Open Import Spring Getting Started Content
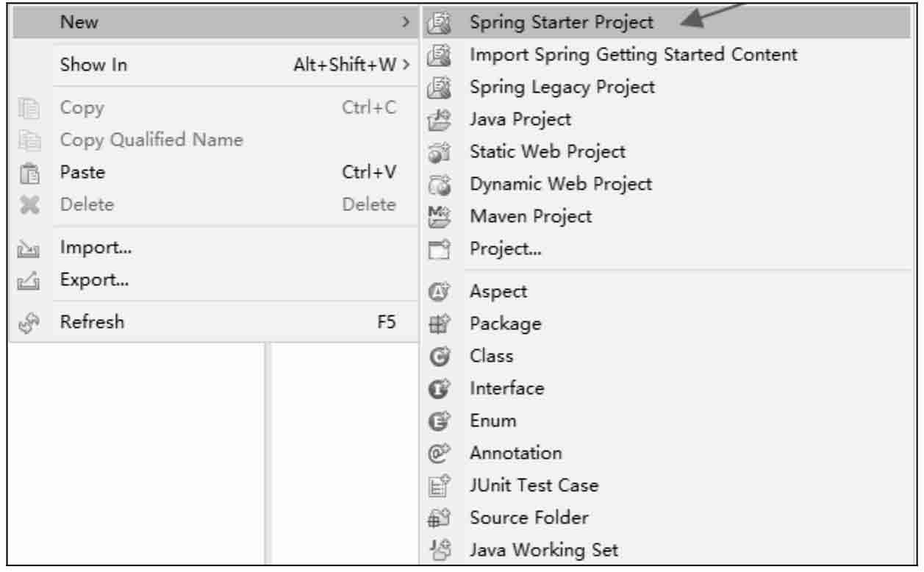Screen dimensions: 924x572 634,55
